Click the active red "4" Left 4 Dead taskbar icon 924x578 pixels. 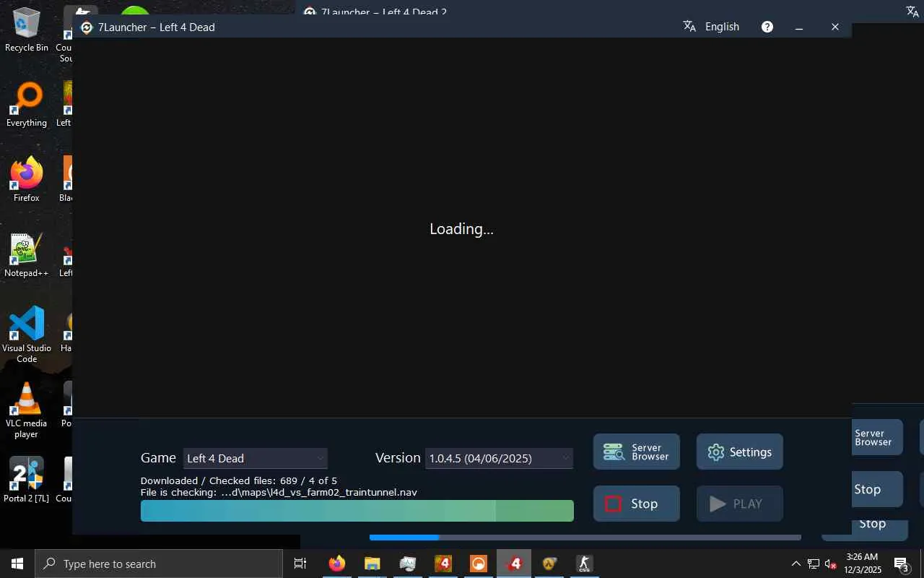pos(514,564)
